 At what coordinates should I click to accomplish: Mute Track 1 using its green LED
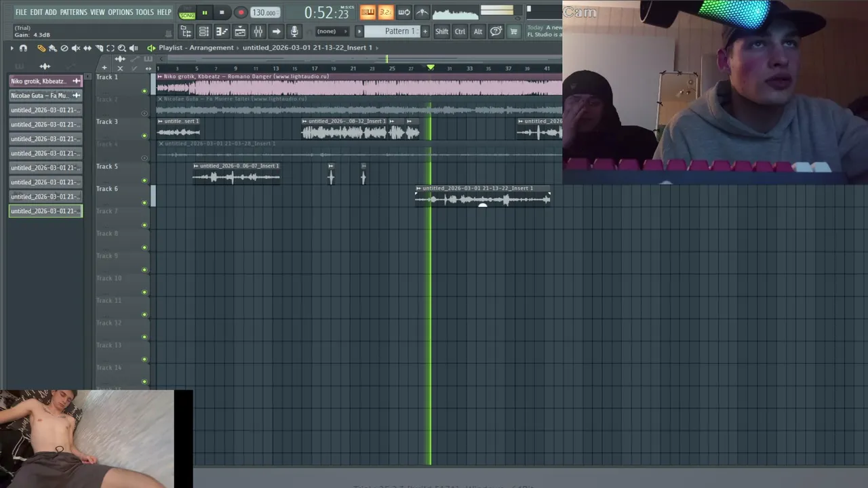144,91
